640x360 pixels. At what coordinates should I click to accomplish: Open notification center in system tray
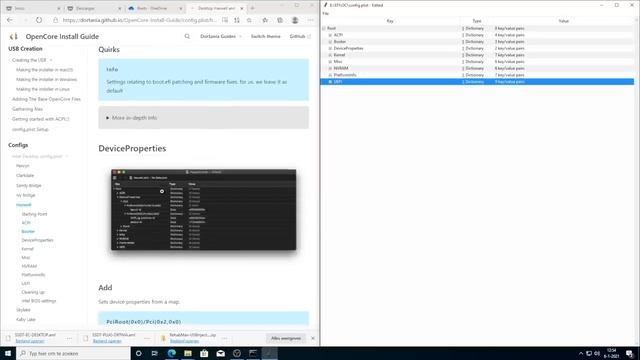point(630,353)
